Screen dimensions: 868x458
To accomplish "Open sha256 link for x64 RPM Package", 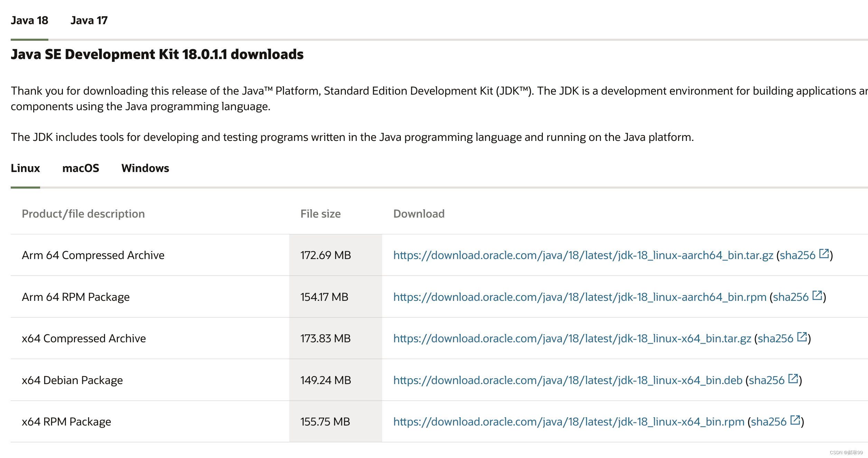I will 768,422.
